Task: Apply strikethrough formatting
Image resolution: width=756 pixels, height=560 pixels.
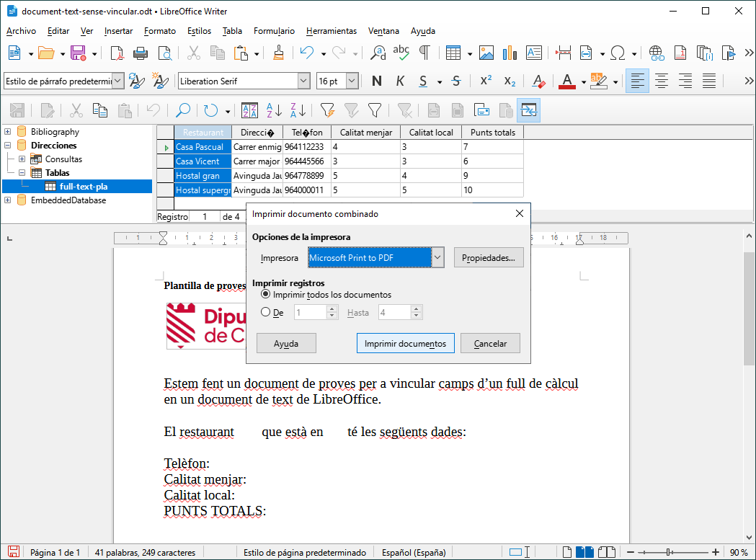Action: coord(456,81)
